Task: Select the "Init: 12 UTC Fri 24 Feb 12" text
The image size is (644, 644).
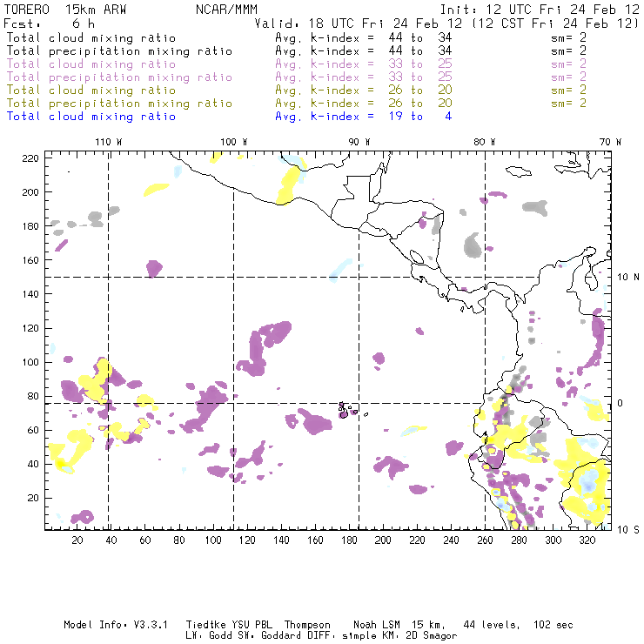Action: tap(540, 10)
